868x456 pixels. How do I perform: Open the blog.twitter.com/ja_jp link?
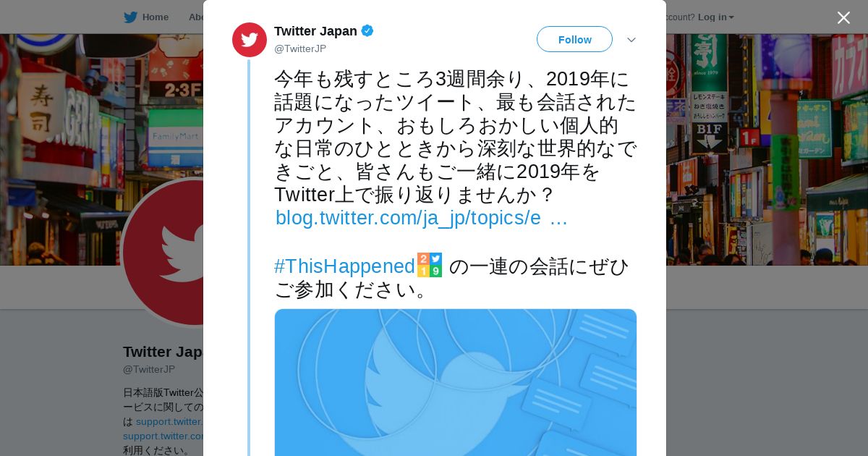[408, 218]
